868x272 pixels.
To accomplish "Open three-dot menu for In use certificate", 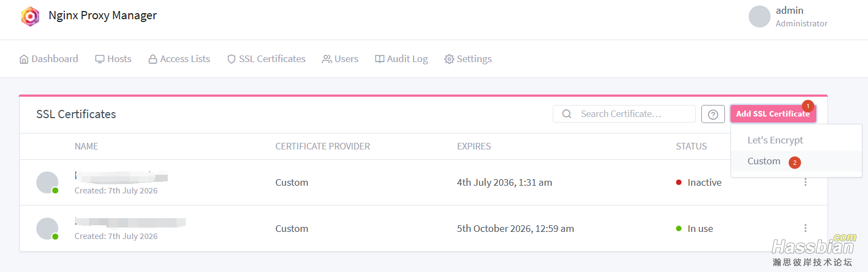I will [x=805, y=228].
